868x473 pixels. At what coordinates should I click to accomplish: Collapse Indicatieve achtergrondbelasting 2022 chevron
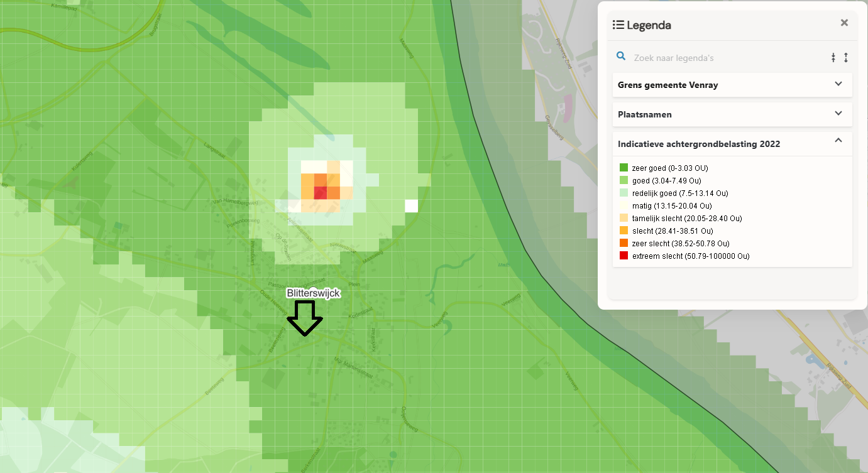pos(838,141)
